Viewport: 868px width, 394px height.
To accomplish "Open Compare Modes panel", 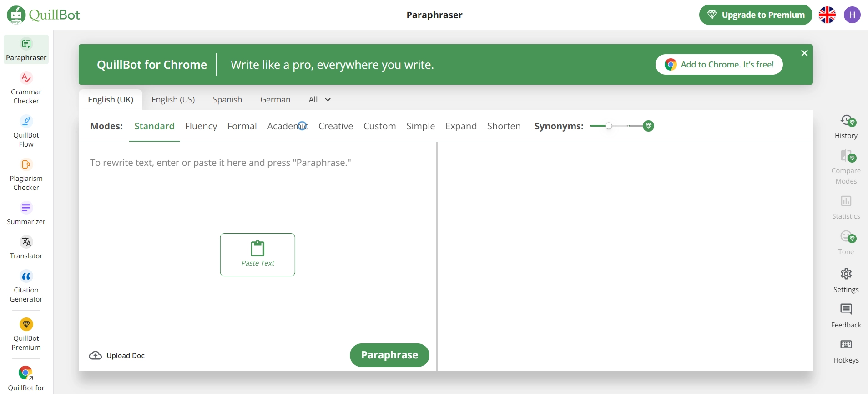I will point(846,167).
